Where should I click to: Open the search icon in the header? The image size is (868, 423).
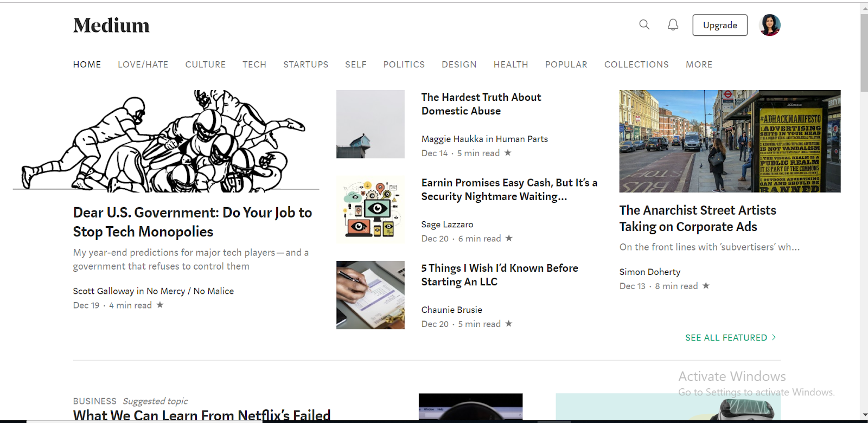644,24
